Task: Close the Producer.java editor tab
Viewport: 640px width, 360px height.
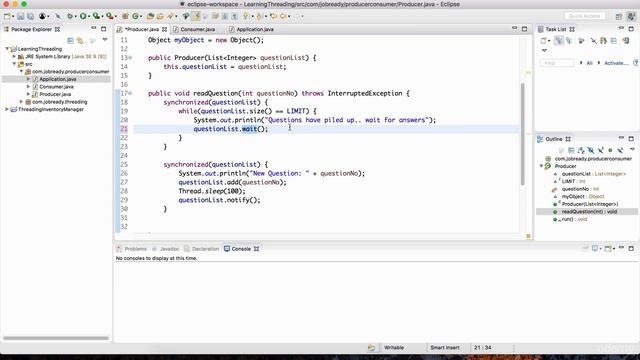Action: pos(164,29)
